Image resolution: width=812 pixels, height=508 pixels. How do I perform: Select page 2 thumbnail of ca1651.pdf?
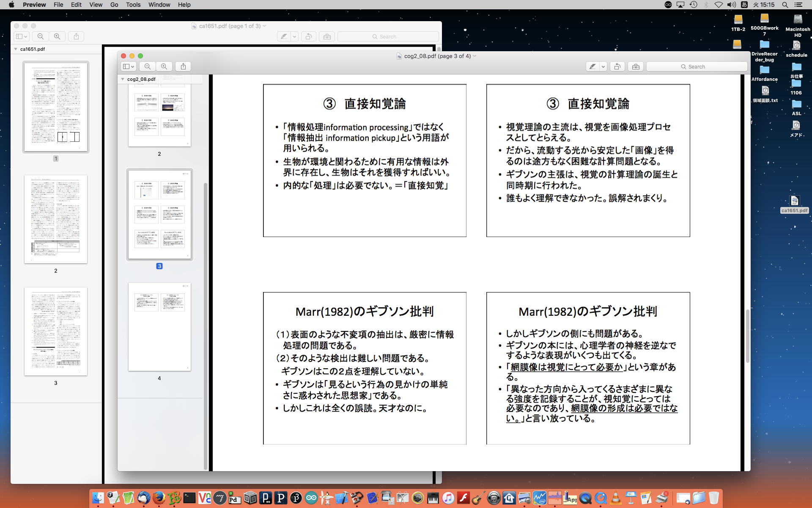click(x=56, y=219)
